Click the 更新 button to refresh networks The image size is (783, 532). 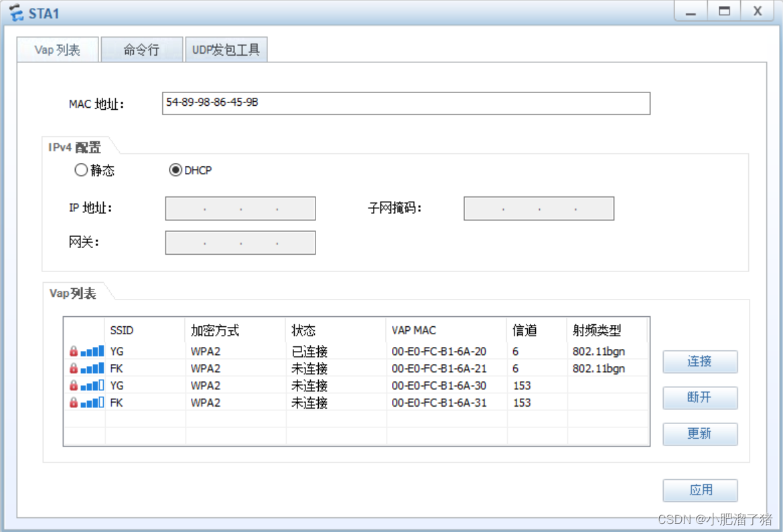point(699,434)
